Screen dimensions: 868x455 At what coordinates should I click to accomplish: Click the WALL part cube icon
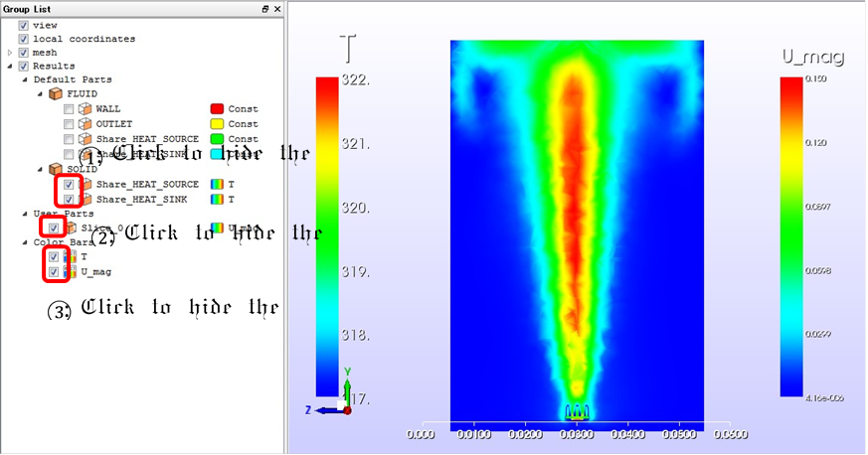pos(85,109)
